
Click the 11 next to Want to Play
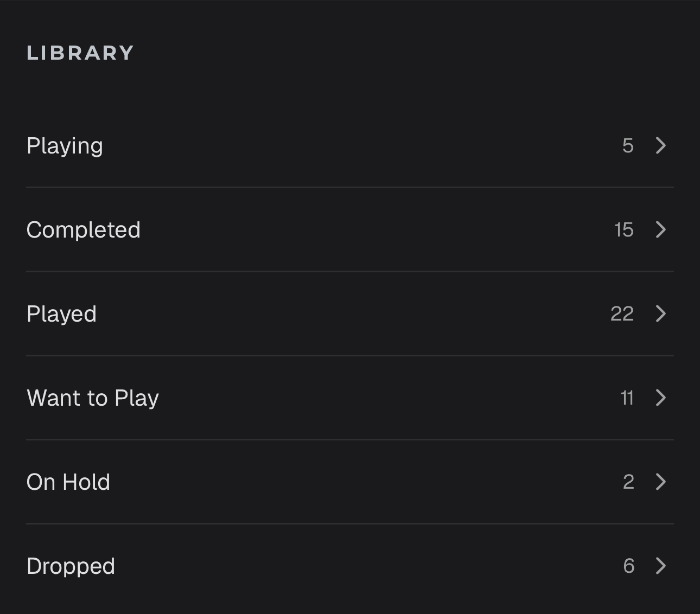627,398
